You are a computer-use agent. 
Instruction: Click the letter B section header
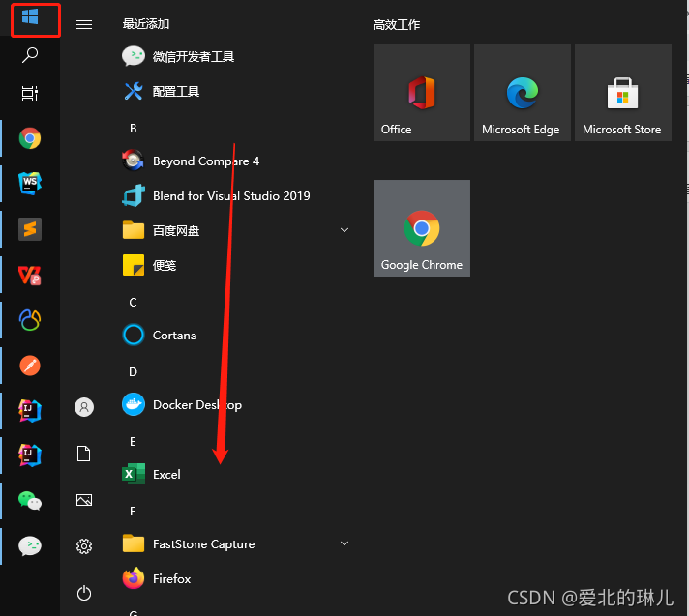click(134, 129)
